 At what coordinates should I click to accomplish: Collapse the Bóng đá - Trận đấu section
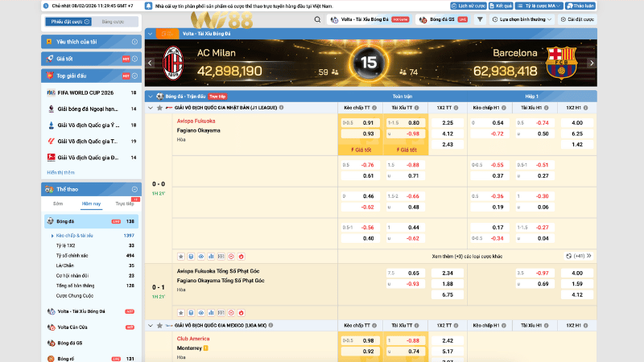tap(151, 97)
